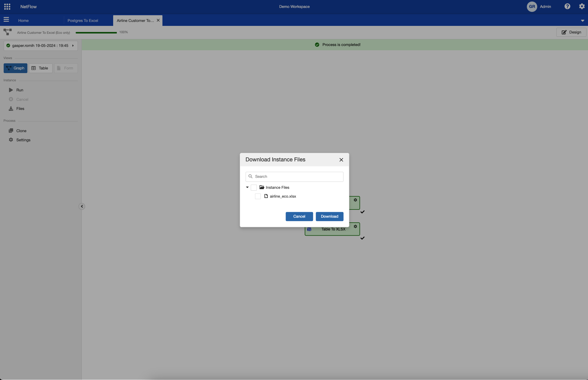Open the tabs overflow dropdown arrow

point(582,21)
